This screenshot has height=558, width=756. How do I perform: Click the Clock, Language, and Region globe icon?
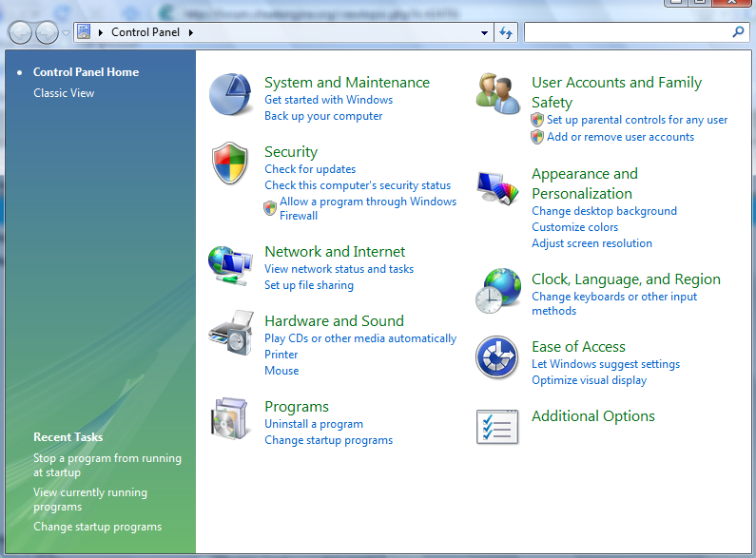(x=498, y=291)
